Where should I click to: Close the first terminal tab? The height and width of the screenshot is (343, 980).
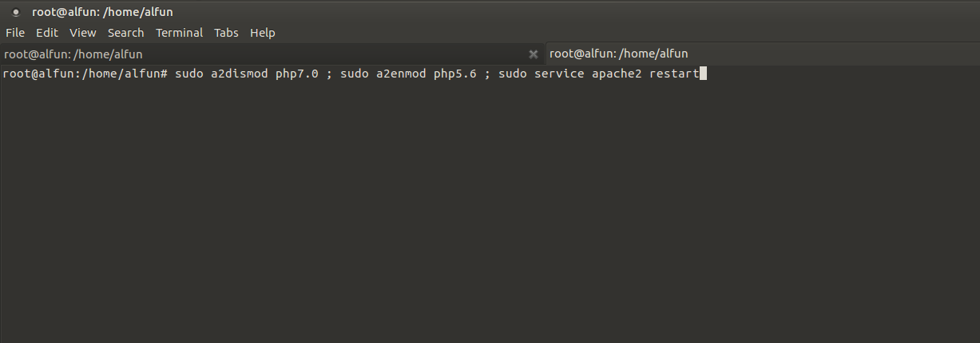click(534, 54)
